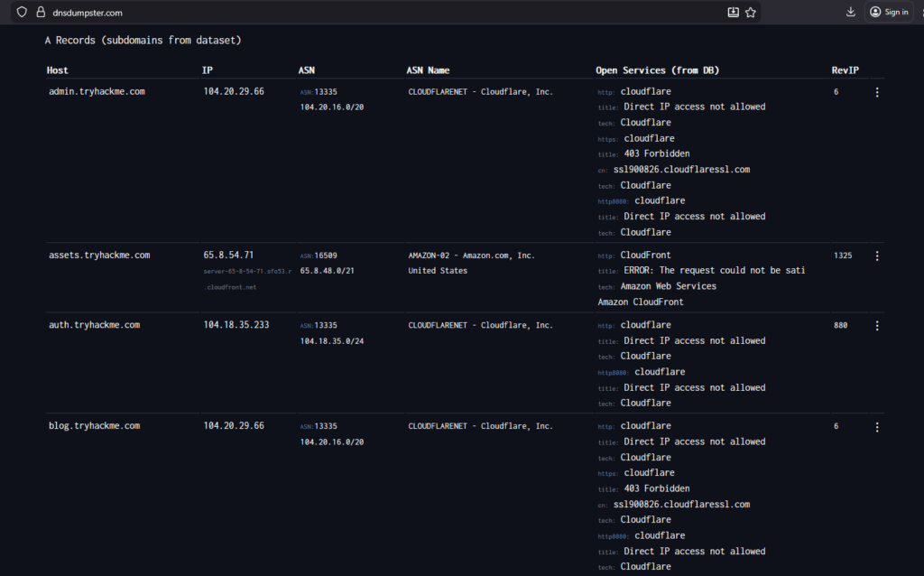Click the IP column header
Image resolution: width=924 pixels, height=576 pixels.
pos(207,70)
